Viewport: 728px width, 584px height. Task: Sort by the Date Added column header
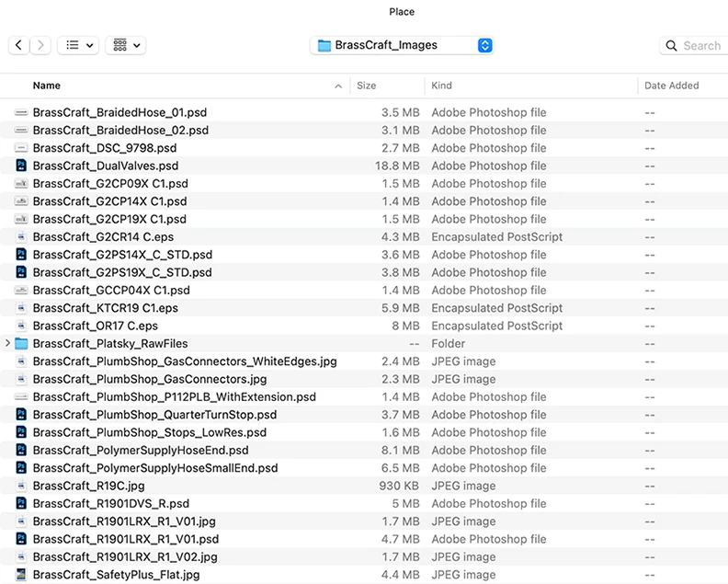pyautogui.click(x=671, y=86)
